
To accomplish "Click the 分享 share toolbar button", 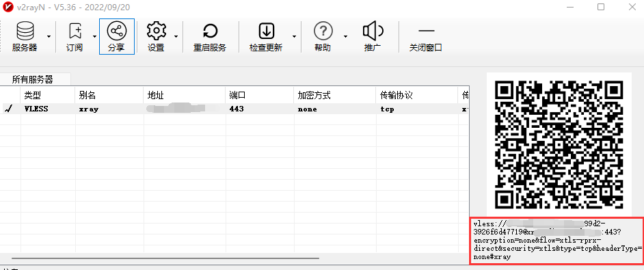I will [x=117, y=37].
